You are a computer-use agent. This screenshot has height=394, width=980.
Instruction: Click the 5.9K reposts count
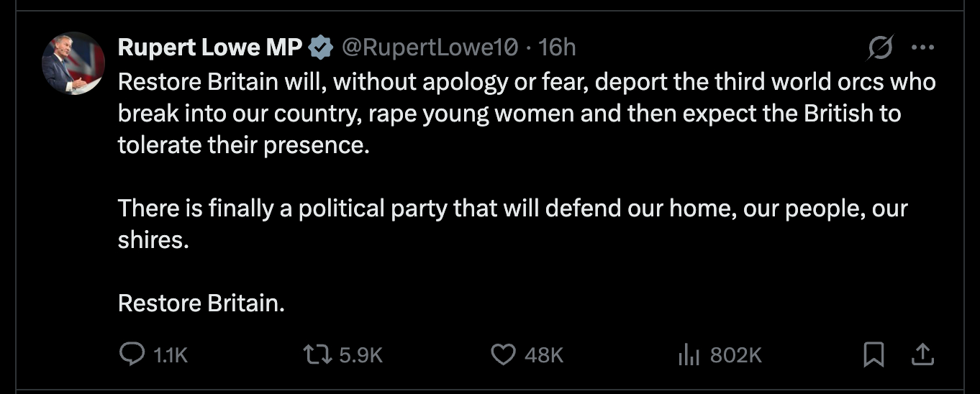click(360, 354)
